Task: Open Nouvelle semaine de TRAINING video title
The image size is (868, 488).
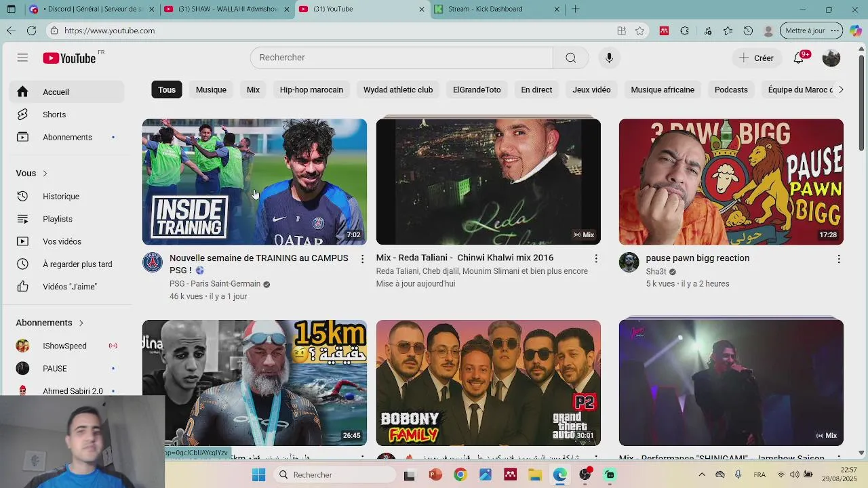Action: [x=258, y=264]
